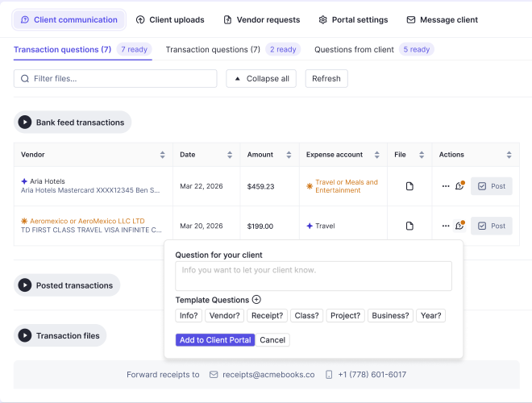Image resolution: width=532 pixels, height=403 pixels.
Task: Click TD FIRST CLASS TRAVEL VISA description
Action: coord(91,230)
